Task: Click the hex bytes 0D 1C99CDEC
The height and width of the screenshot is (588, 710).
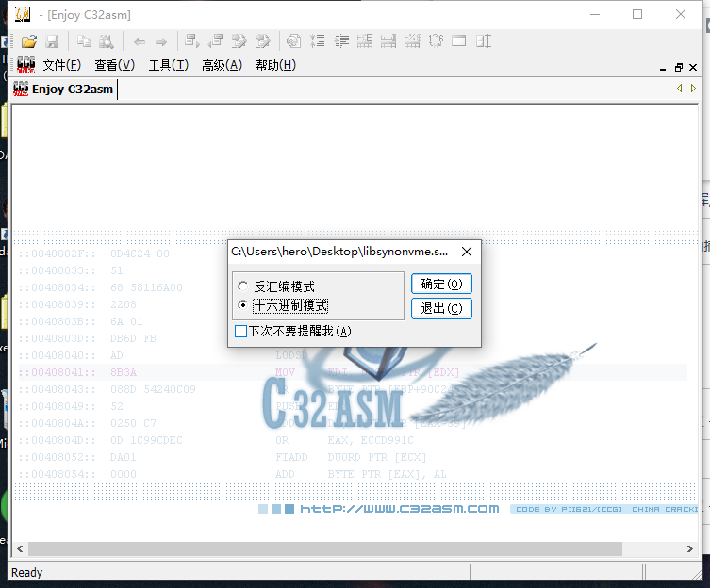Action: point(146,440)
